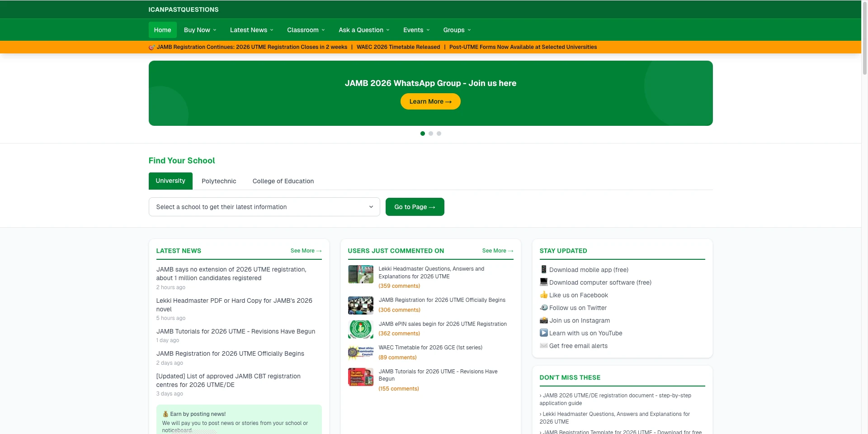Click the envelope icon beside Get free email alerts
Screen dimensions: 868x434
tap(543, 346)
